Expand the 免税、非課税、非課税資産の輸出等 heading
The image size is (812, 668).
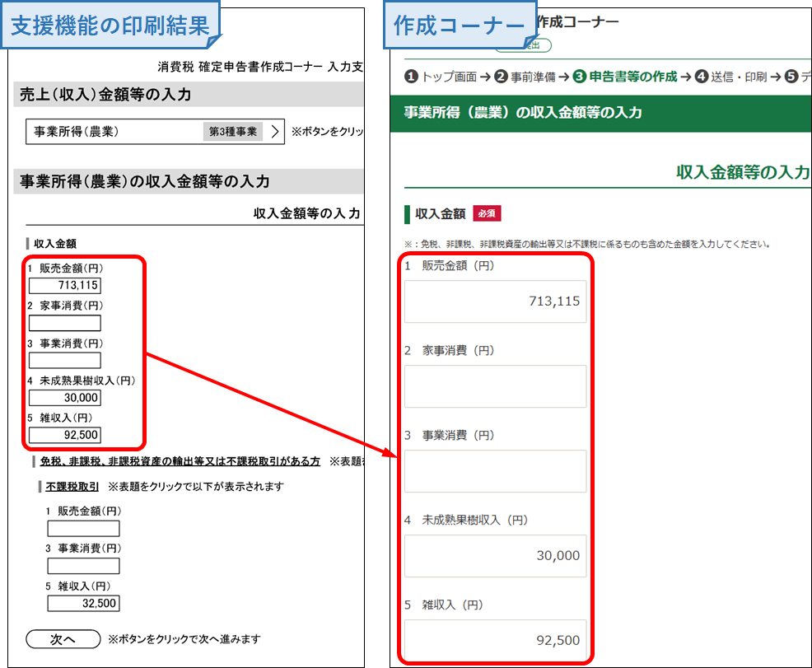point(180,461)
